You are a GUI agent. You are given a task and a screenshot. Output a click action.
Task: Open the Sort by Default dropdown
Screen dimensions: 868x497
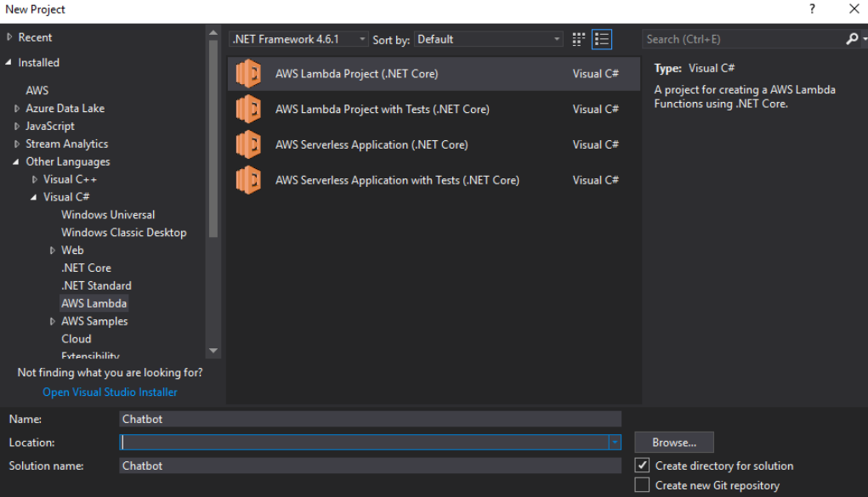(x=488, y=39)
